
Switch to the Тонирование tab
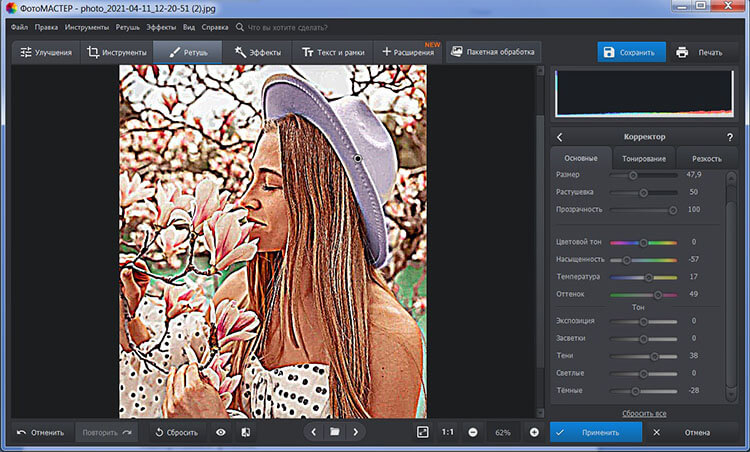tap(644, 158)
